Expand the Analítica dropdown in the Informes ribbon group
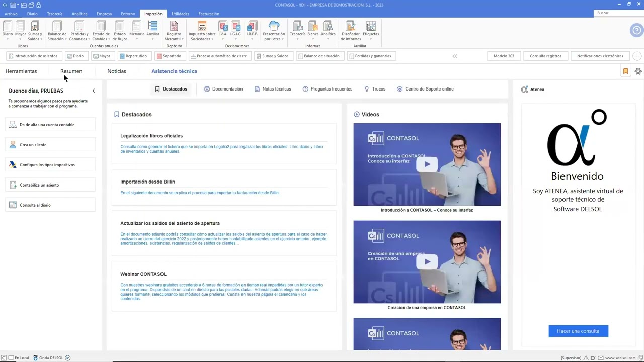 tap(328, 38)
